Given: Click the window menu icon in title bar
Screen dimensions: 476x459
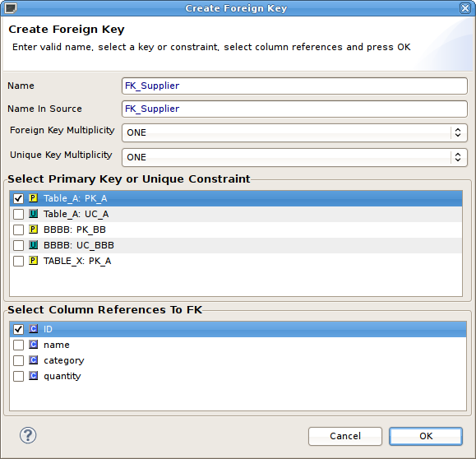Looking at the screenshot, I should (x=11, y=8).
